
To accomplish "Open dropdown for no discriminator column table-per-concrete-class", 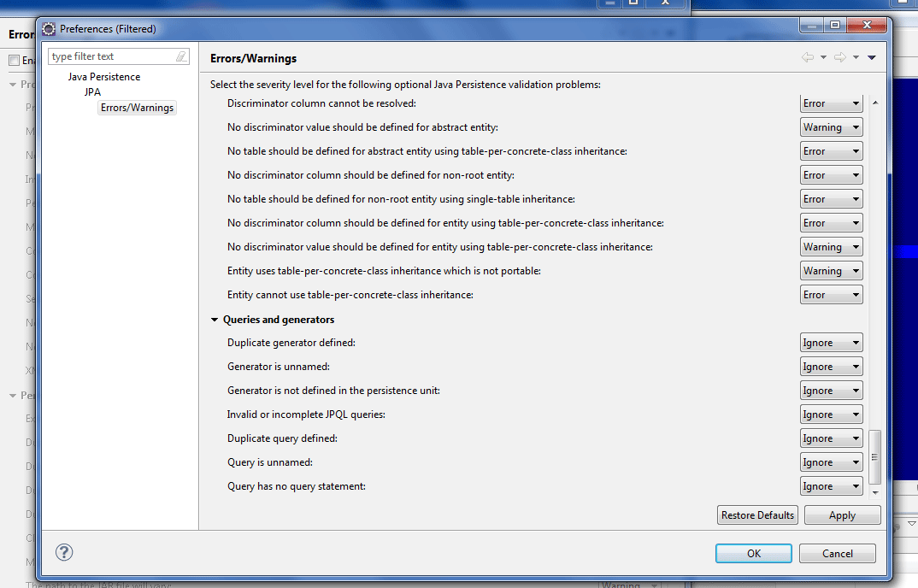I will point(832,223).
